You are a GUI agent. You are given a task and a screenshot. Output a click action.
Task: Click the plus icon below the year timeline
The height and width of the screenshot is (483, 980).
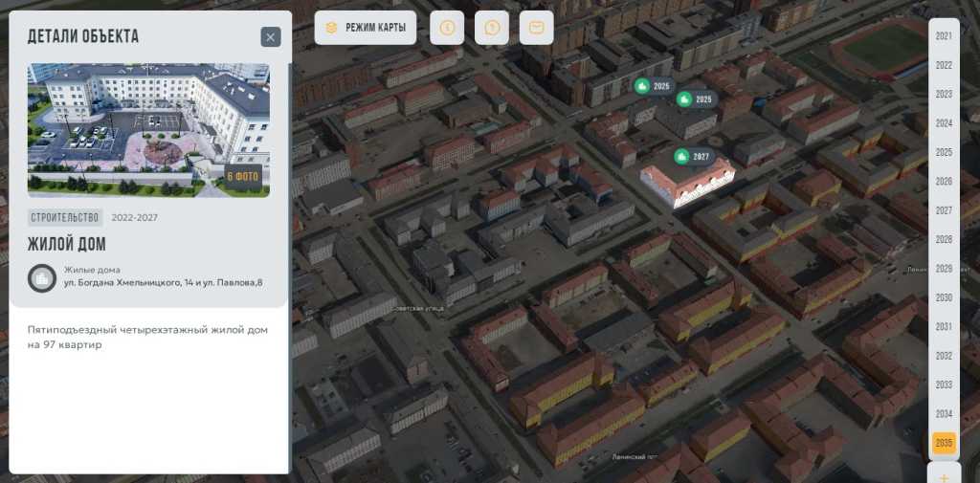pyautogui.click(x=944, y=476)
